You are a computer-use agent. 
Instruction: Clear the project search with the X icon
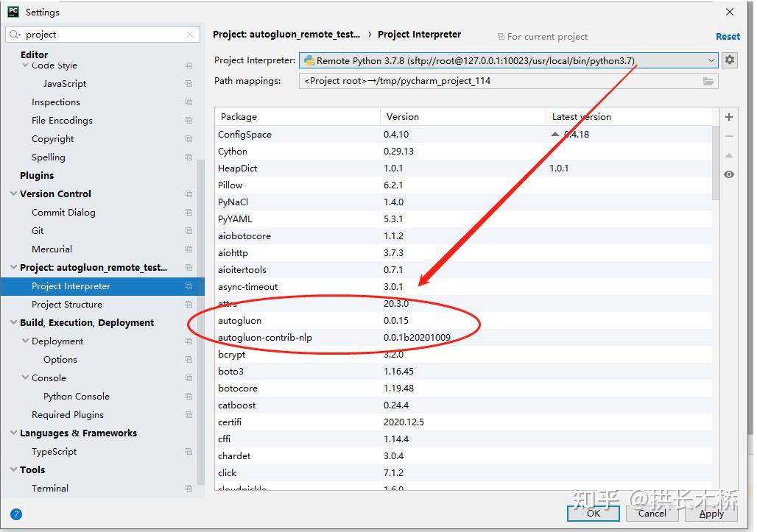[189, 34]
